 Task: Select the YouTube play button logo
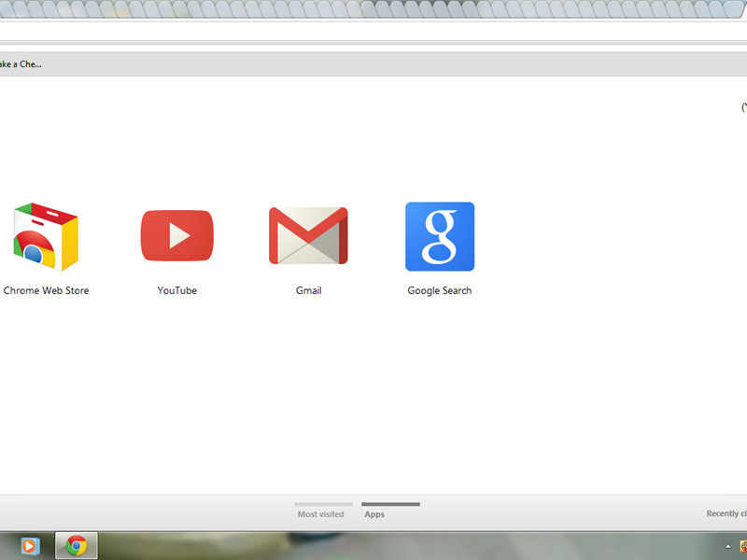click(176, 235)
